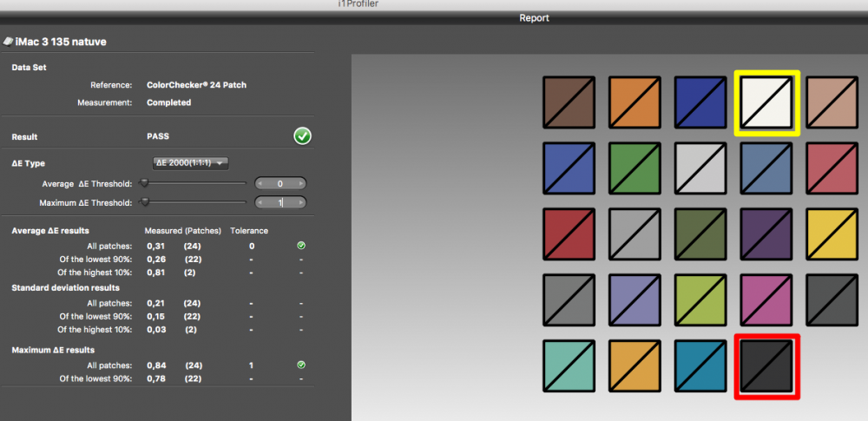Click the Data Set section heading
This screenshot has width=868, height=421.
point(30,67)
